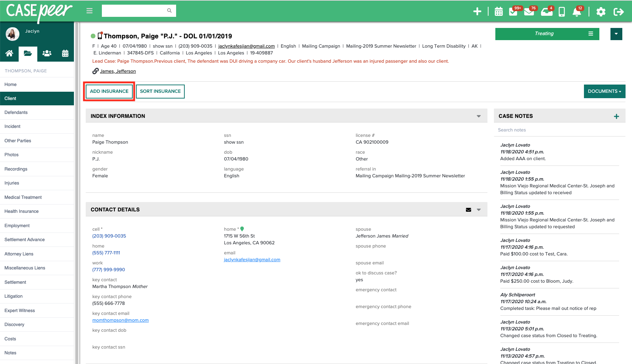Open the Treating status case menu
The width and height of the screenshot is (632, 364).
click(591, 34)
